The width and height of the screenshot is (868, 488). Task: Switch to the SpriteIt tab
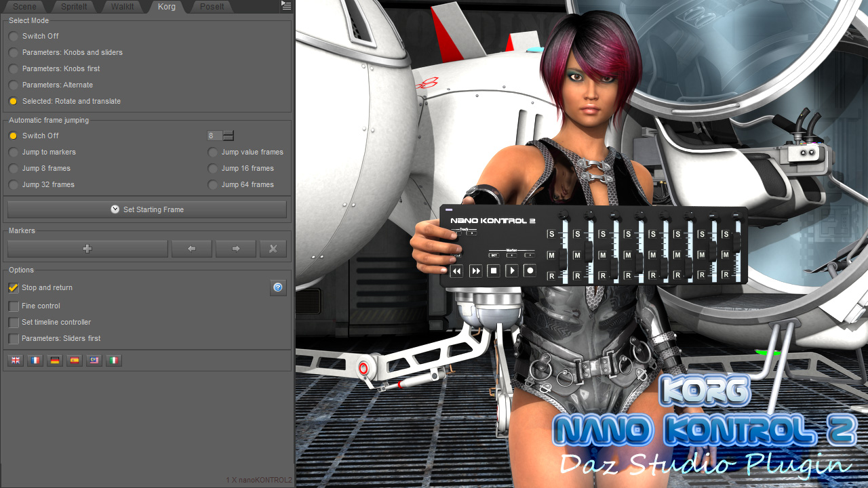pyautogui.click(x=73, y=7)
